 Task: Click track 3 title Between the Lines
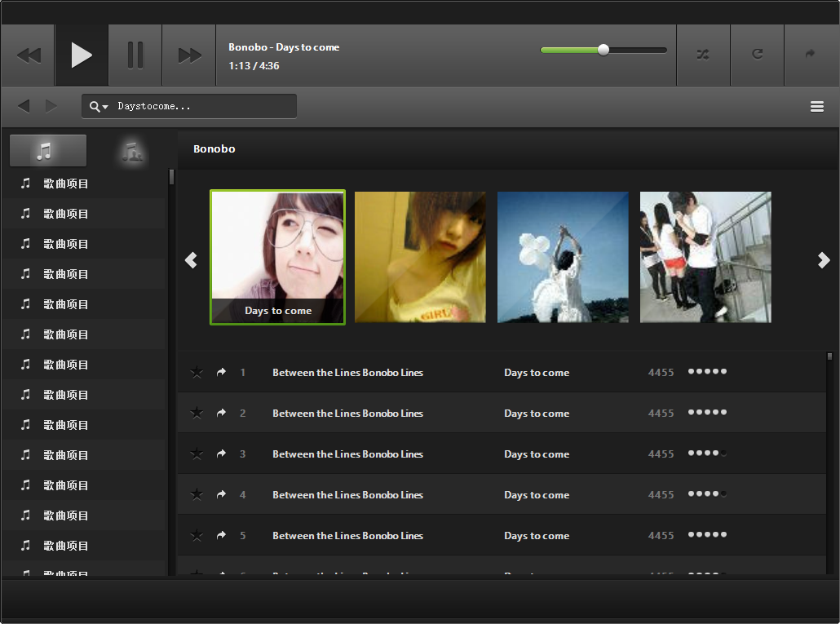coord(347,454)
